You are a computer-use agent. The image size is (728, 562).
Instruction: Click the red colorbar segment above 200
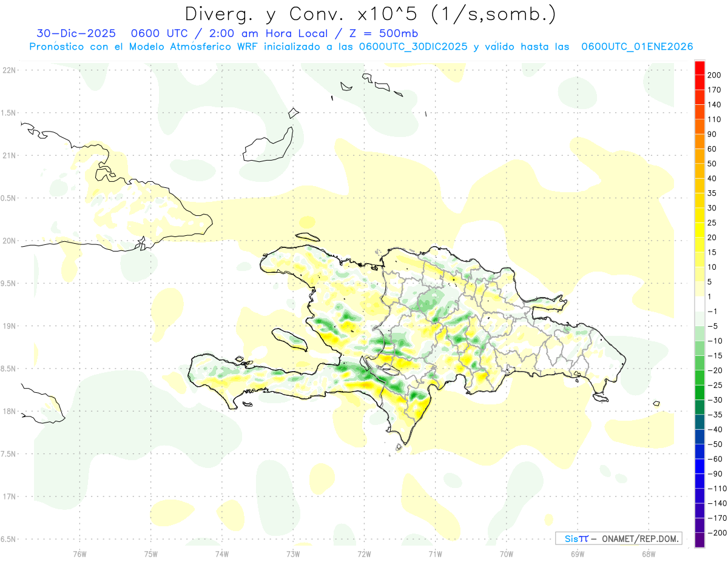(699, 68)
